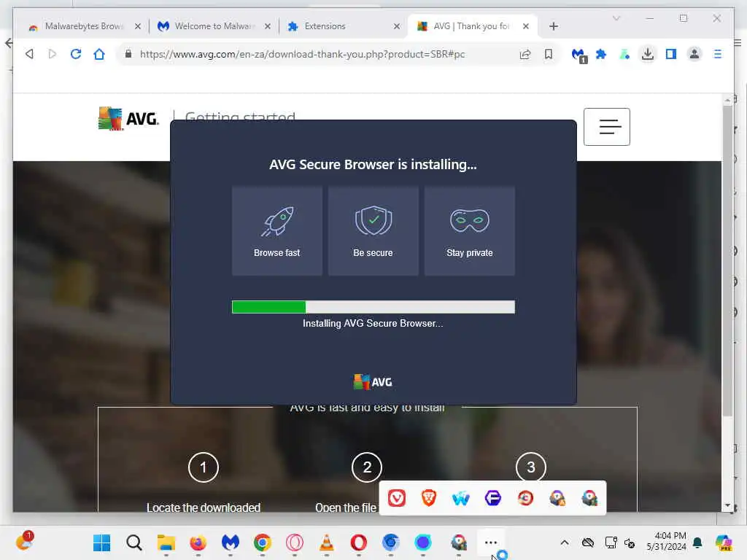This screenshot has width=747, height=560.
Task: Open the blue W app in overflow popup
Action: [461, 498]
